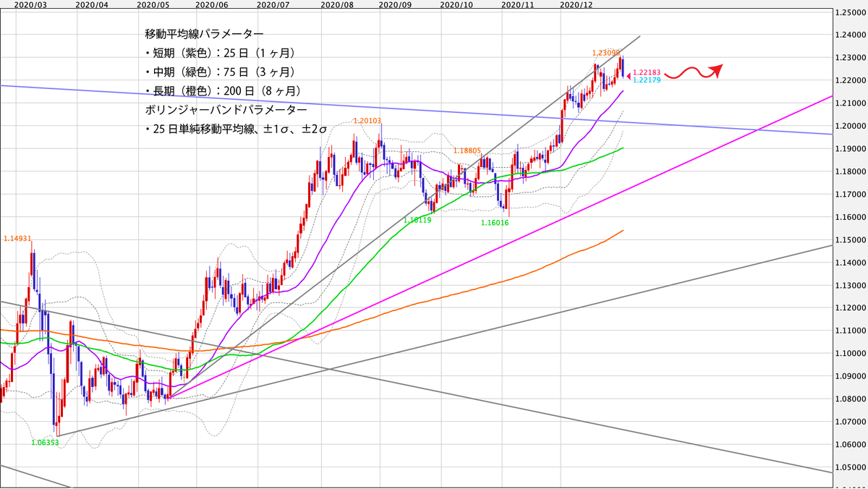Click the 1.16016 low price annotation
This screenshot has height=489, width=868.
click(x=495, y=224)
